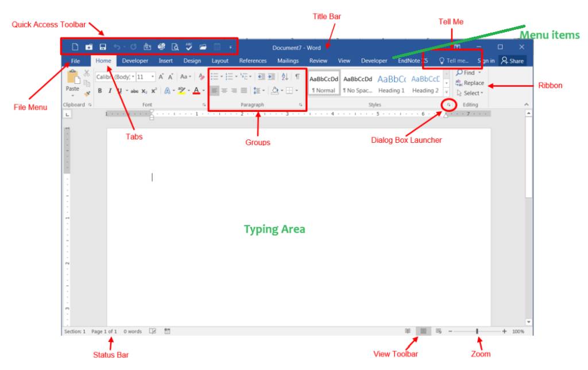Switch to the Insert tab
588x370 pixels.
165,60
